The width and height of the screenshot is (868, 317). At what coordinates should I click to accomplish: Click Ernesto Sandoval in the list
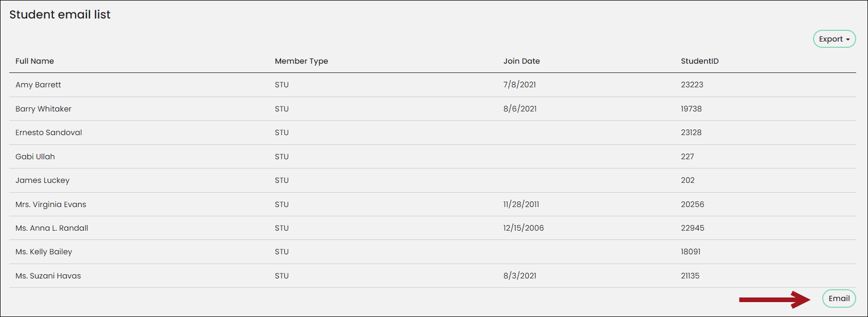(48, 133)
